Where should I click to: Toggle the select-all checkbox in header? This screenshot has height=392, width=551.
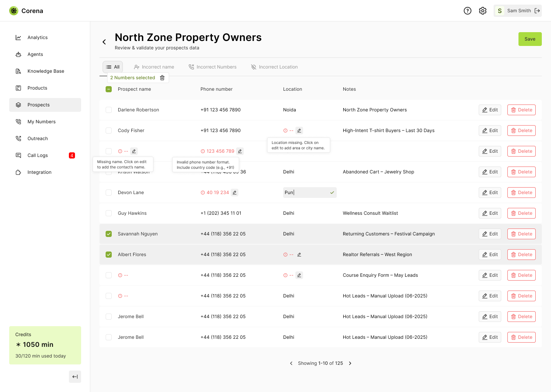(x=109, y=89)
